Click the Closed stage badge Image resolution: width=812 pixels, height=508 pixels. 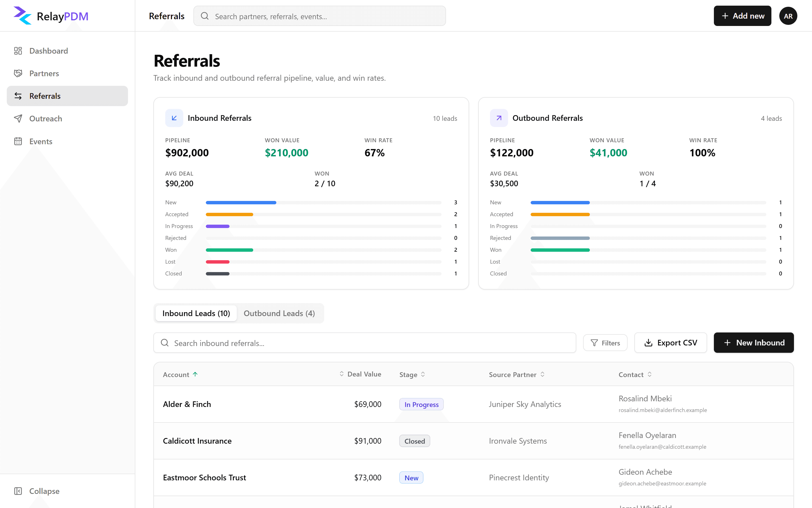point(414,441)
